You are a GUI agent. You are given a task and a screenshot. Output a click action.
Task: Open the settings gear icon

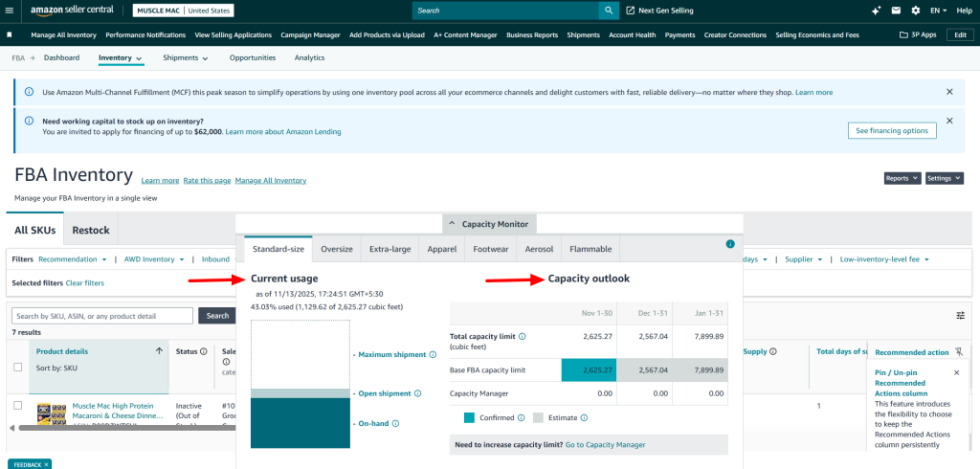[916, 11]
